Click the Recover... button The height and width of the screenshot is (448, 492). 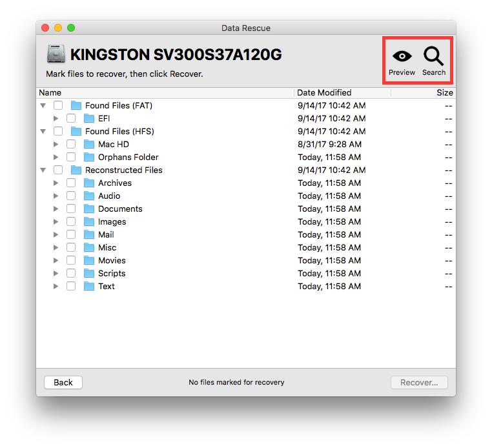pyautogui.click(x=419, y=382)
